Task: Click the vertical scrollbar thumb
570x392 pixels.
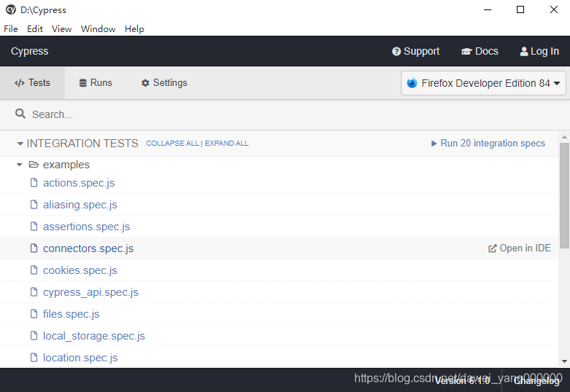Action: 564,195
